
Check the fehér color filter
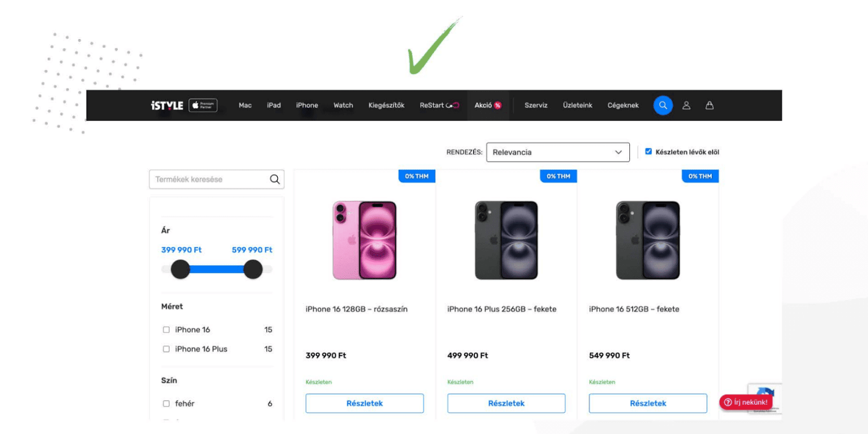pos(167,404)
